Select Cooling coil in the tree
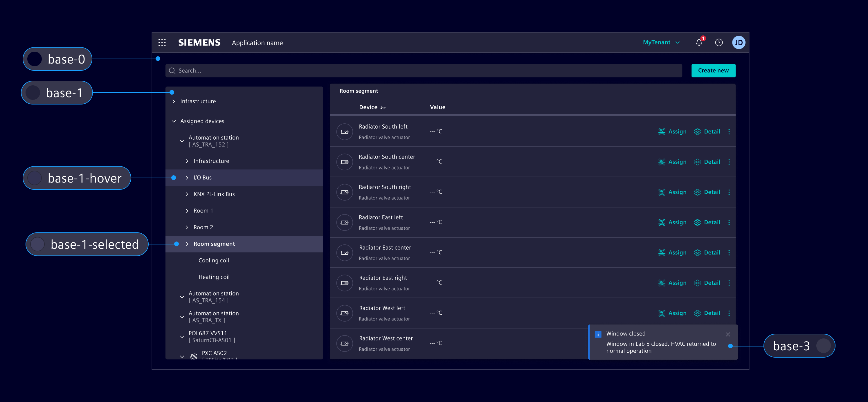Screen dimensions: 868x402 (x=214, y=260)
